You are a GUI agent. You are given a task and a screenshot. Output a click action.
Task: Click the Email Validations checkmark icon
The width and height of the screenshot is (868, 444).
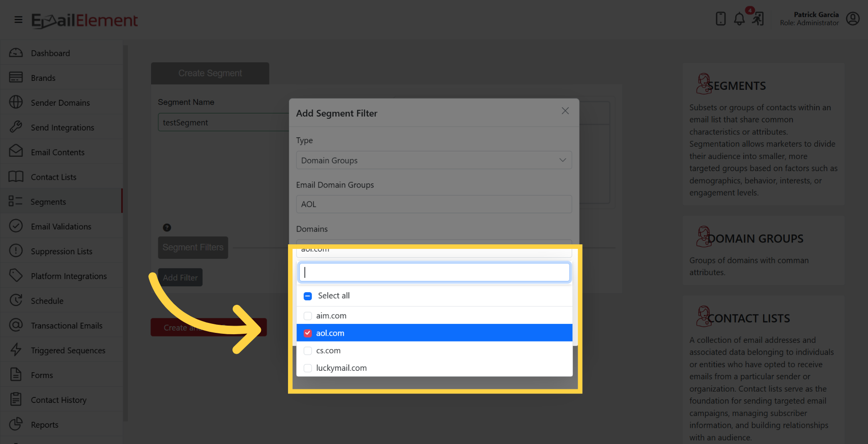point(16,226)
